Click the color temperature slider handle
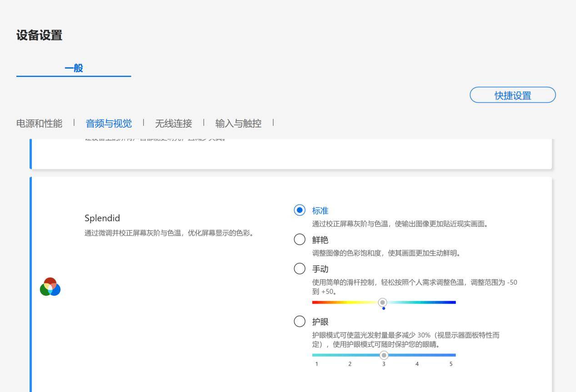The width and height of the screenshot is (576, 392). click(x=383, y=302)
